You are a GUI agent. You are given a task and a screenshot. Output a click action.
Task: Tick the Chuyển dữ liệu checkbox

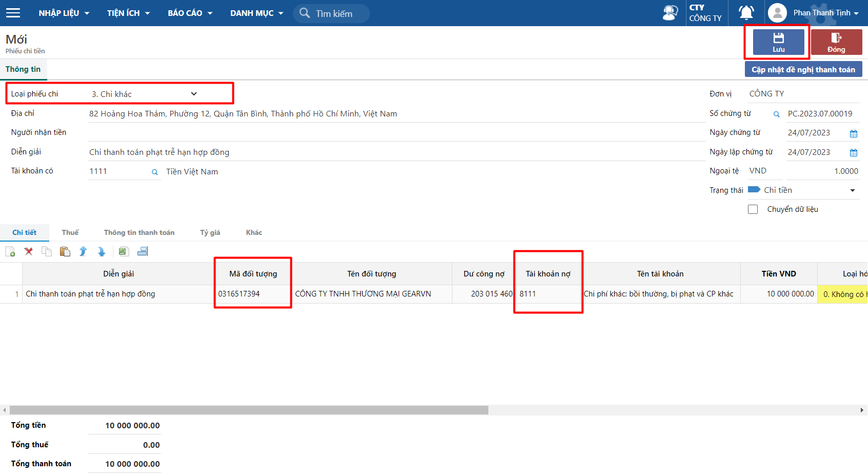click(753, 209)
